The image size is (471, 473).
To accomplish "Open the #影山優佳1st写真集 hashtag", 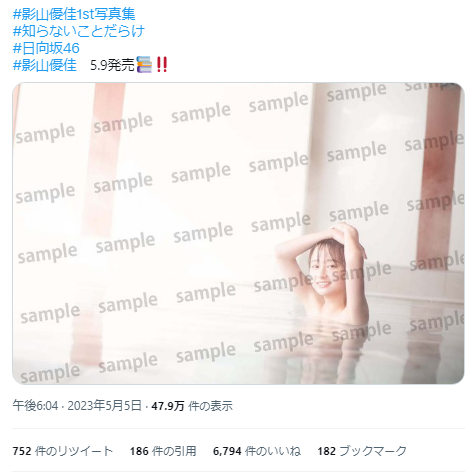I will (x=74, y=14).
